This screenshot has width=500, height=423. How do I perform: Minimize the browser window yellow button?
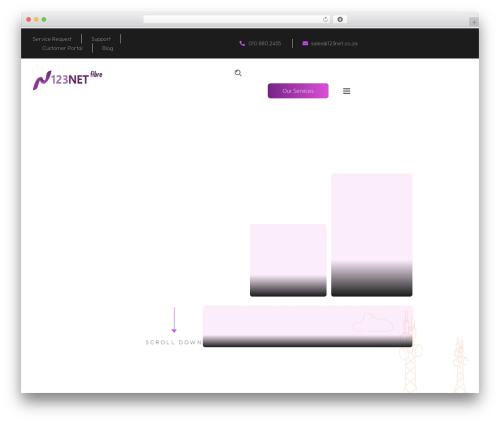[x=36, y=19]
